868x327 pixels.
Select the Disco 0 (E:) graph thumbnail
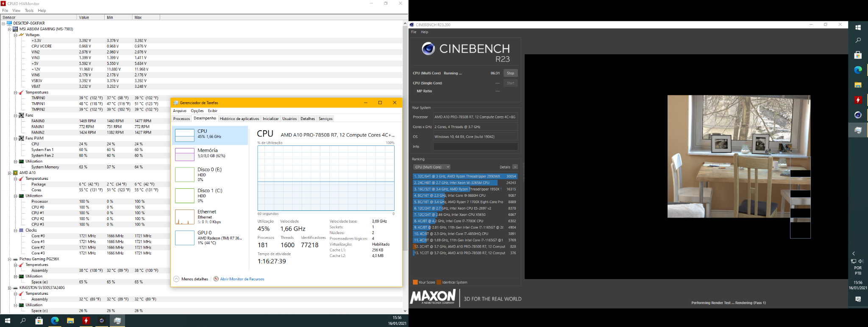pyautogui.click(x=185, y=174)
